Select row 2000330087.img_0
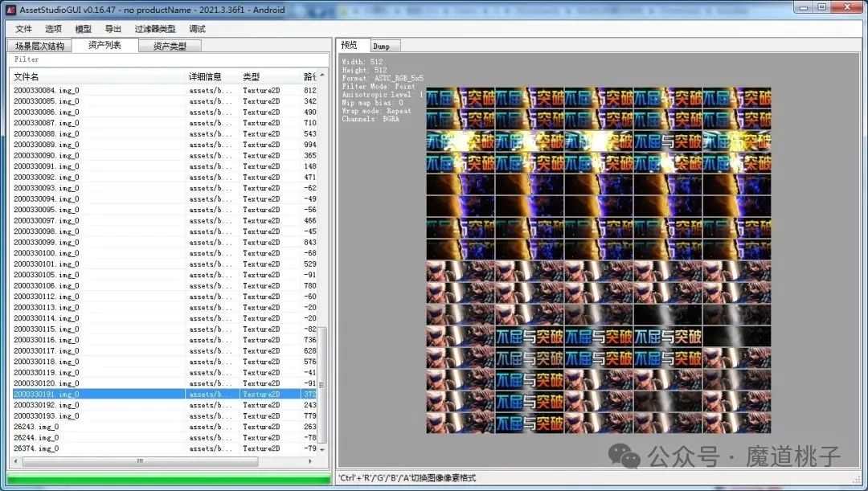 (165, 123)
